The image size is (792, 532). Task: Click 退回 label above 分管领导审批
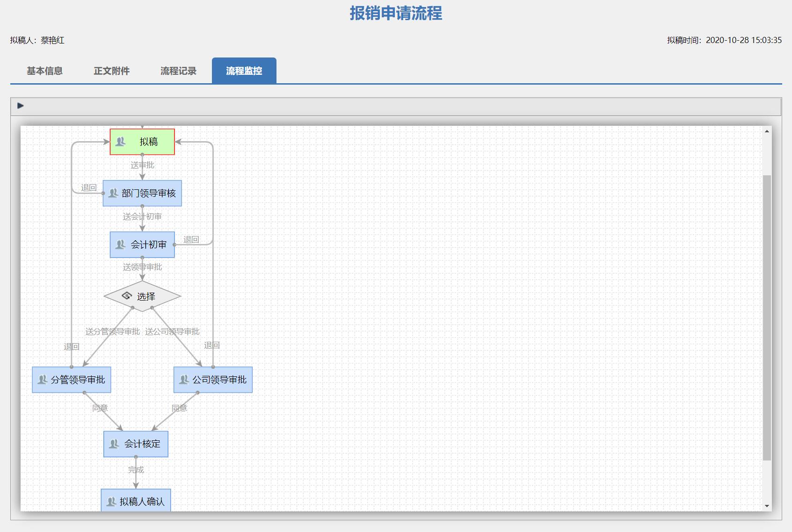click(72, 346)
